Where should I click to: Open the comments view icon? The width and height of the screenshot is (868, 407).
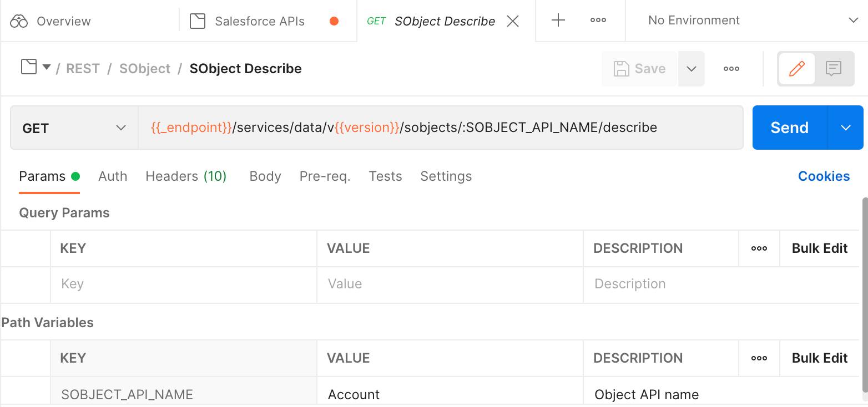834,69
